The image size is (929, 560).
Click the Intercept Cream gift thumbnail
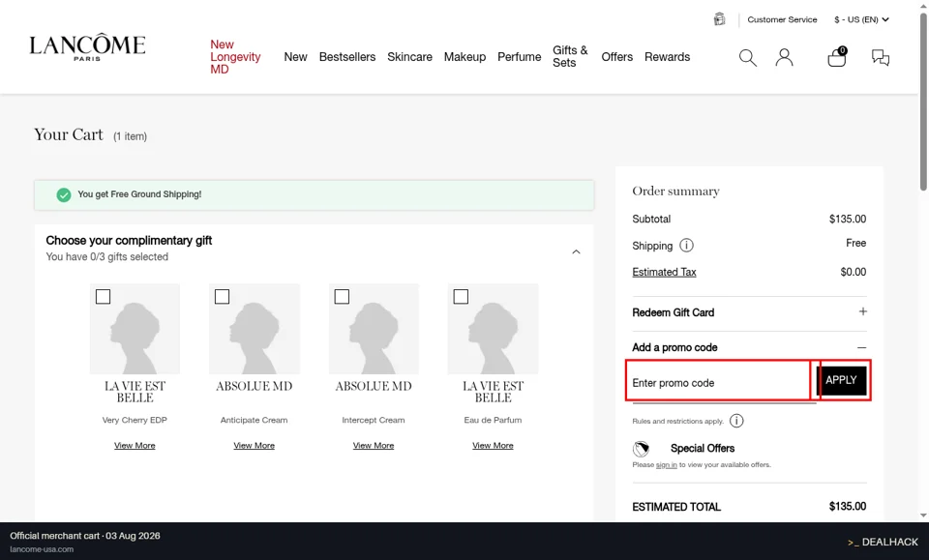pyautogui.click(x=374, y=329)
